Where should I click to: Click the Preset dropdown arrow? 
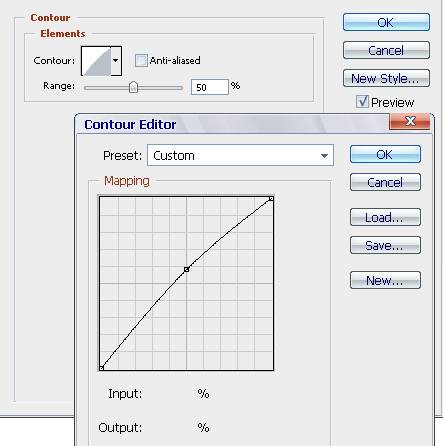(x=324, y=156)
